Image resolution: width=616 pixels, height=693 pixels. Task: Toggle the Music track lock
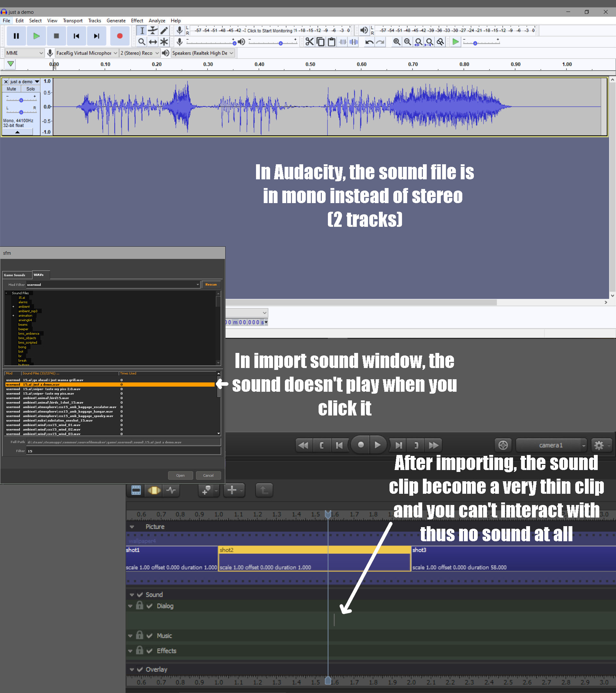click(x=139, y=635)
